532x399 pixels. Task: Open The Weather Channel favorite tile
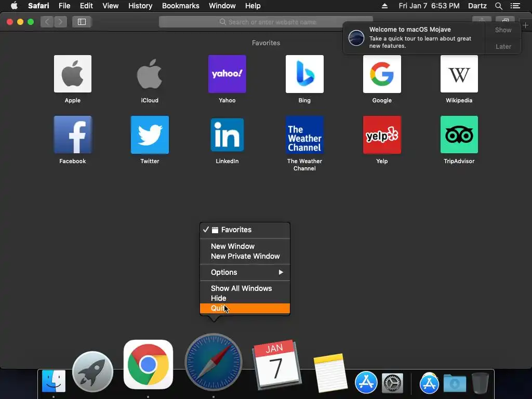[x=304, y=135]
